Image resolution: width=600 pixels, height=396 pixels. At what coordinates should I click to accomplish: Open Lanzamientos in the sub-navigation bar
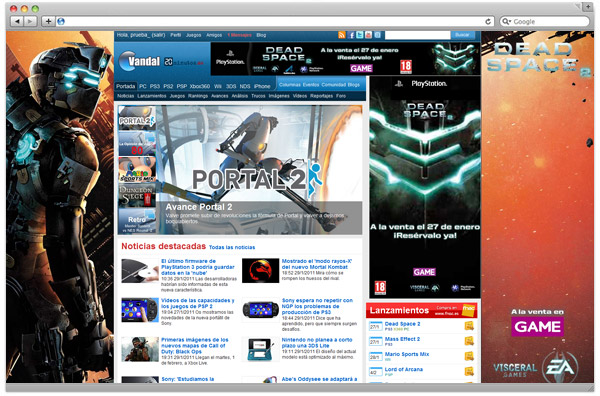[152, 96]
